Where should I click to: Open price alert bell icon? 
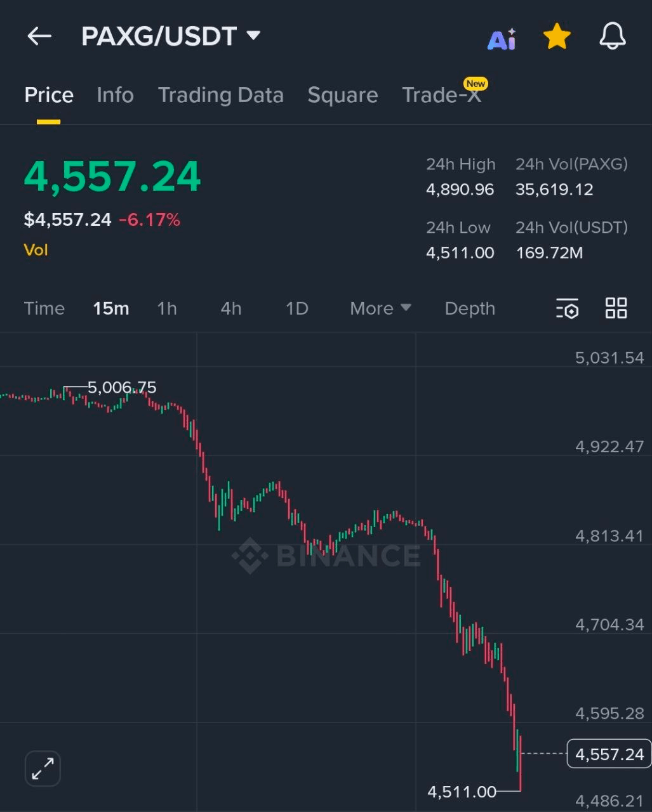(613, 37)
